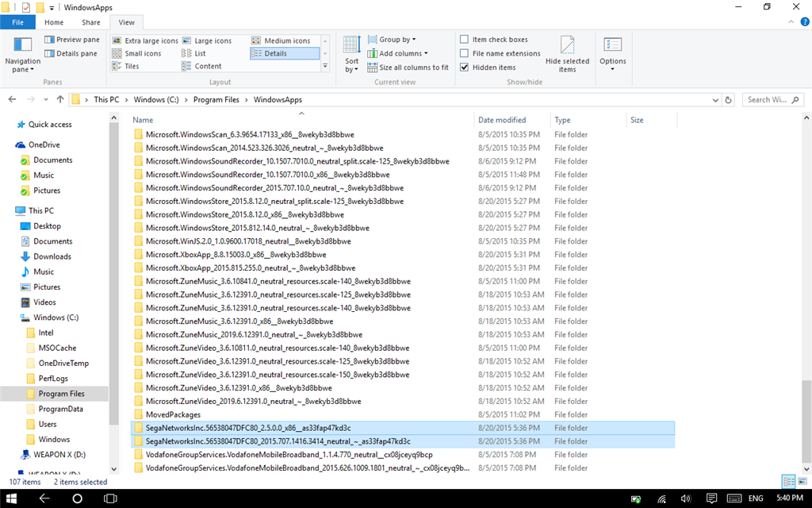Screen dimensions: 812x508
Task: Click This PC in address bar
Action: coord(107,99)
